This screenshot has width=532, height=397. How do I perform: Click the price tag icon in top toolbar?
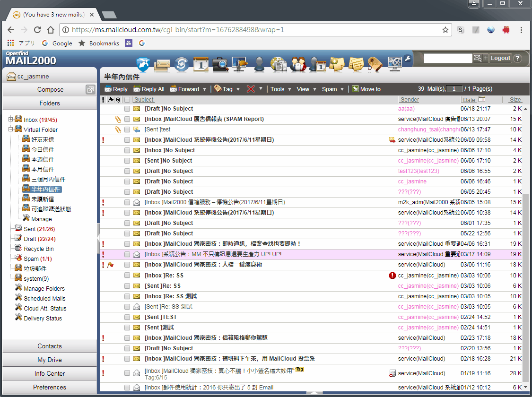pyautogui.click(x=375, y=63)
